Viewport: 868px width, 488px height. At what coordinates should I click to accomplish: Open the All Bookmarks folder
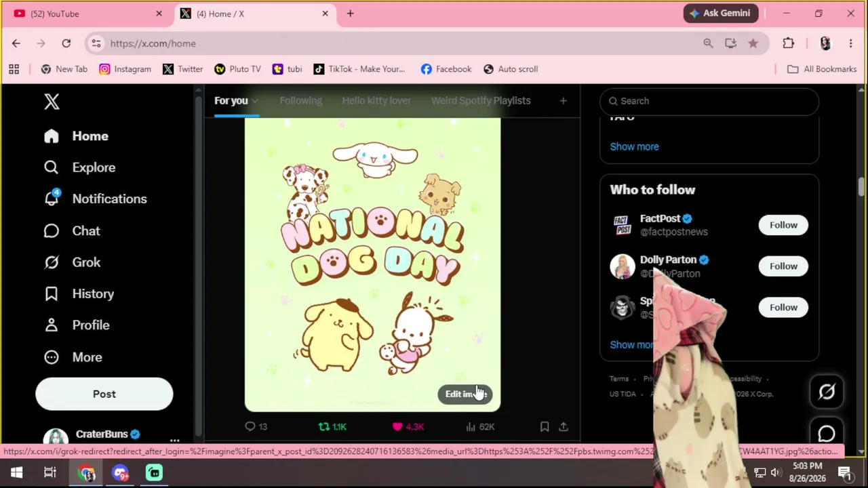pos(822,69)
